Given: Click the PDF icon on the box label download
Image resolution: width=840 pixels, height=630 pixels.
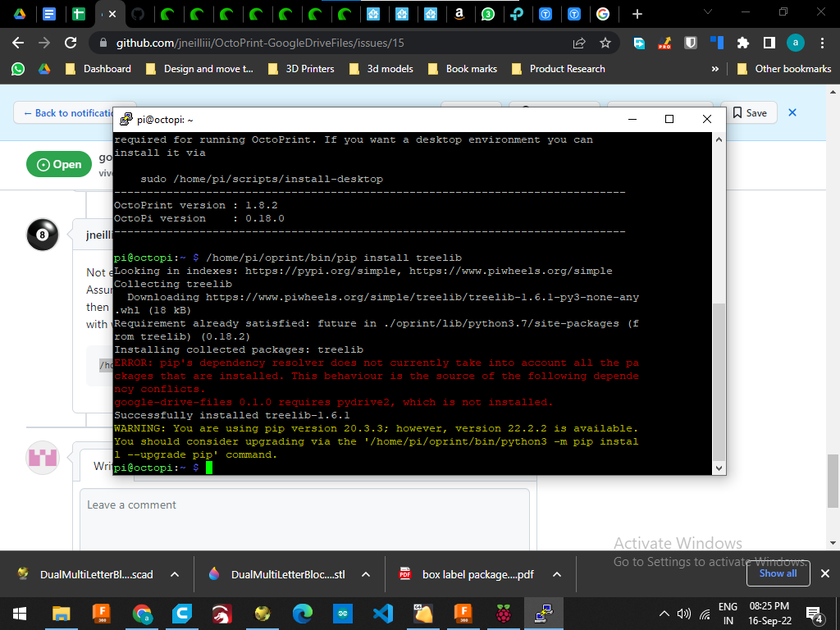Looking at the screenshot, I should [x=404, y=574].
